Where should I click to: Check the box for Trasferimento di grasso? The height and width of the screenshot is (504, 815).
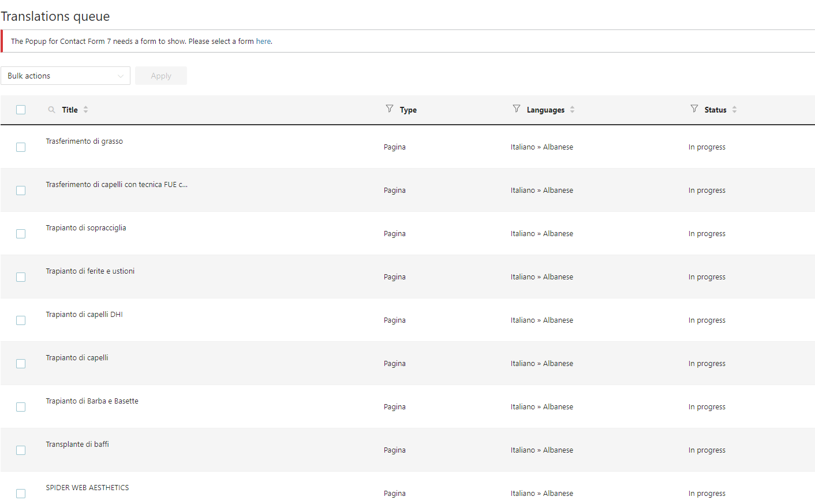click(x=21, y=147)
